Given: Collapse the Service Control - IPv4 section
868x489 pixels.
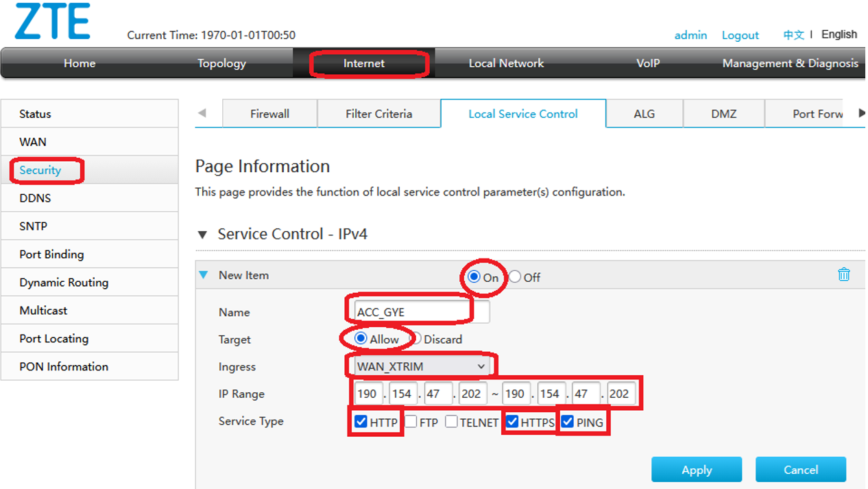Looking at the screenshot, I should coord(202,235).
